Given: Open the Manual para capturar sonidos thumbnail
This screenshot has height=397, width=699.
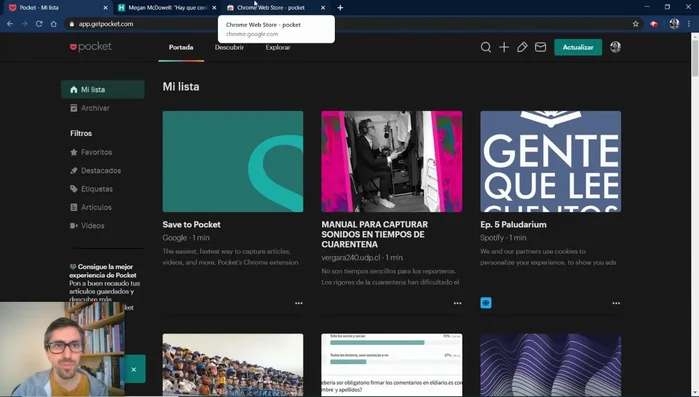Looking at the screenshot, I should tap(391, 161).
